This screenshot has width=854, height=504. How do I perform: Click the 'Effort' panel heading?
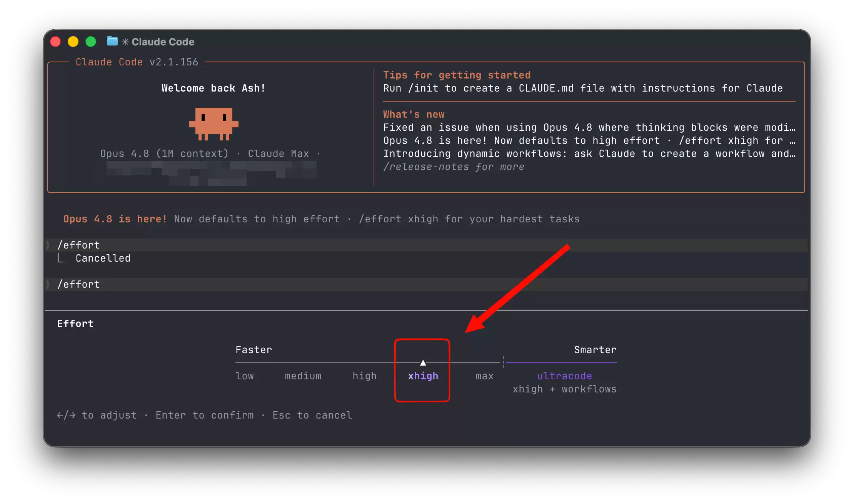coord(75,324)
